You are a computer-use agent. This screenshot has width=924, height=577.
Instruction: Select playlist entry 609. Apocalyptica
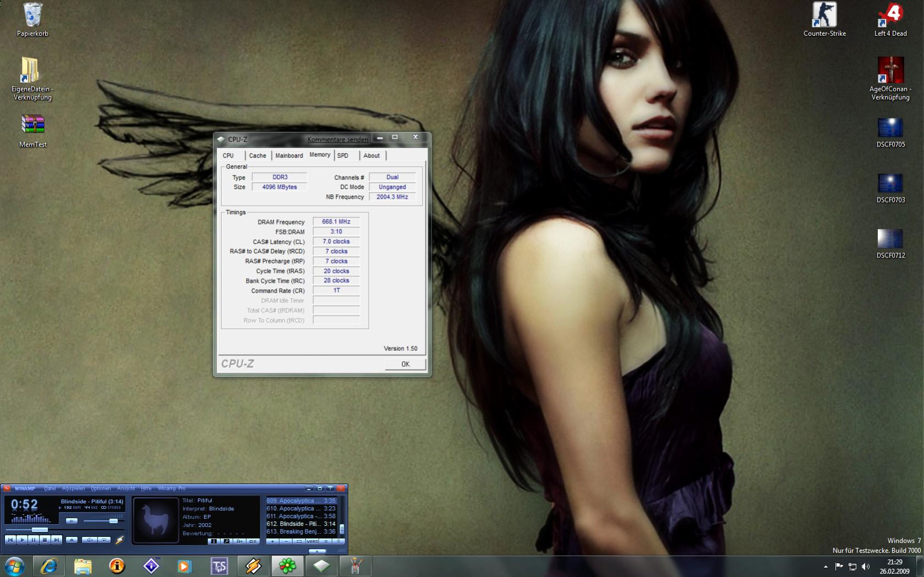pyautogui.click(x=301, y=501)
